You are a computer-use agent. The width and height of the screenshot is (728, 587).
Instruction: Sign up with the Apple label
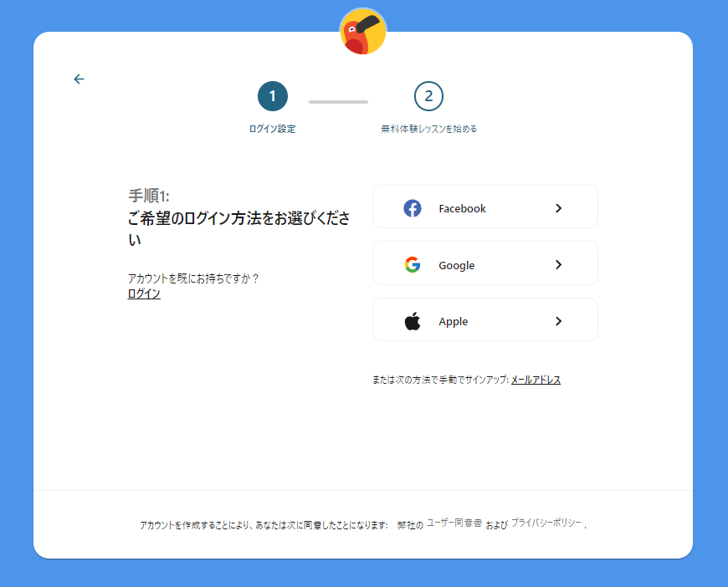[x=454, y=322]
